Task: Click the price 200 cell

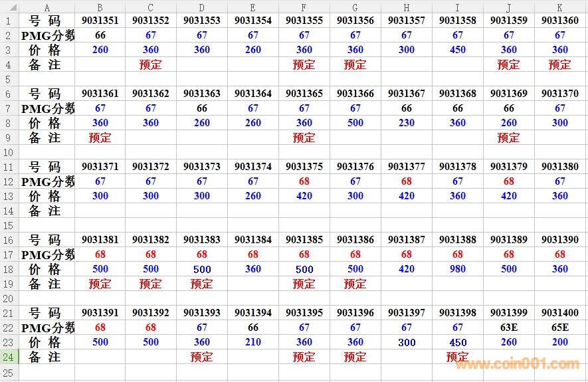Action: click(x=559, y=342)
